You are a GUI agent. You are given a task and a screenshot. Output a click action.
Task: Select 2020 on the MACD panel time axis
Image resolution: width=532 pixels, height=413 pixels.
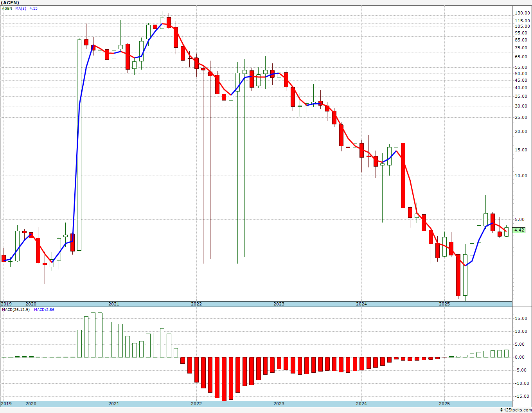pos(31,404)
